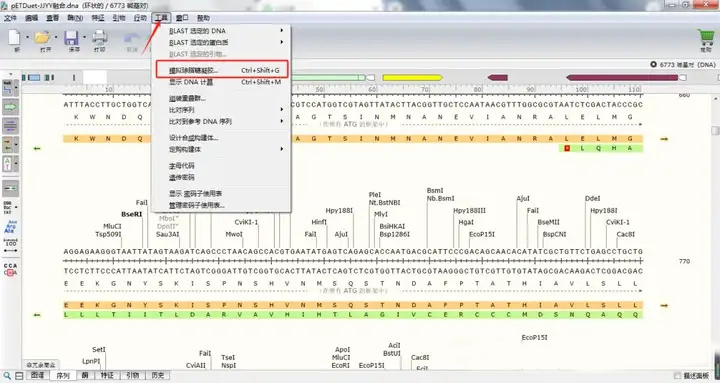Click the New file icon in the toolbar
720x383 pixels.
(x=15, y=37)
